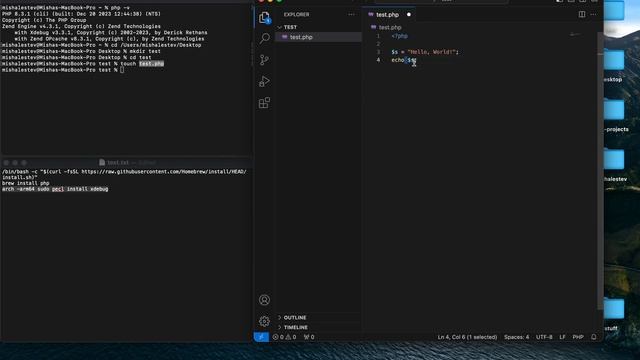
Task: Change file encoding UTF-8
Action: pos(544,337)
